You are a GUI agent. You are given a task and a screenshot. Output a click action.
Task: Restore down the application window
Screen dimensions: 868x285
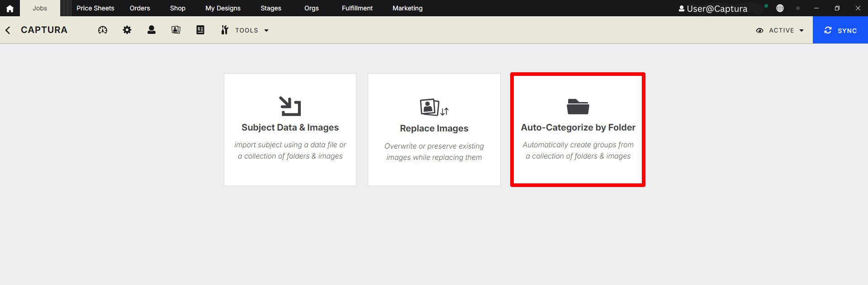click(x=837, y=8)
